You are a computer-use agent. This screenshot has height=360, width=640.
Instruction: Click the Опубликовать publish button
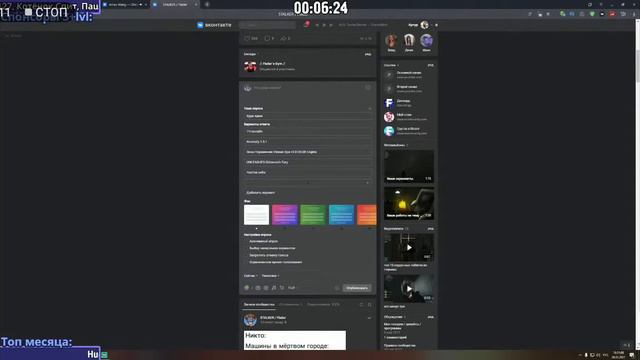click(357, 288)
